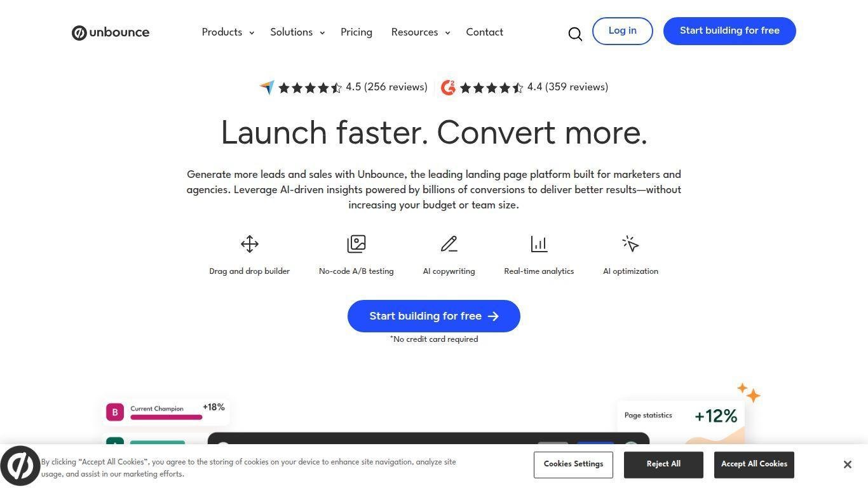Click the hero Start building for free button

pyautogui.click(x=434, y=316)
